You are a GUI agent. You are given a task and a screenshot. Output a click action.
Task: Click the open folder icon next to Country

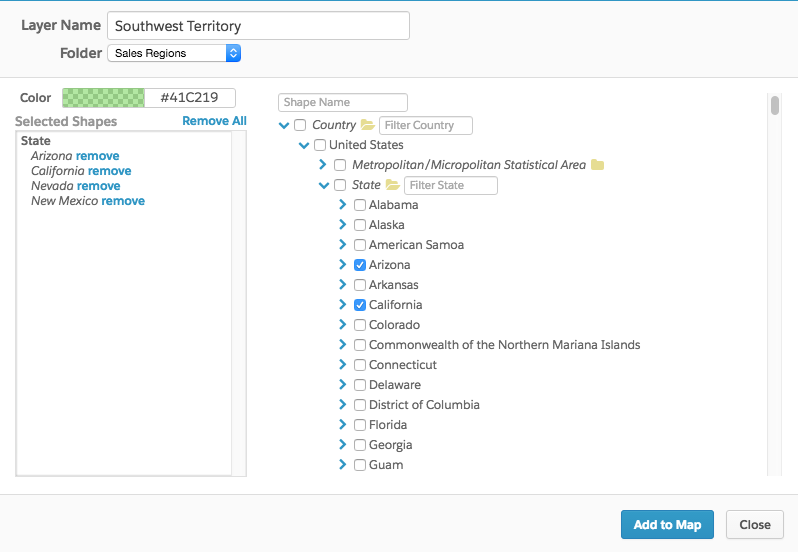point(367,125)
